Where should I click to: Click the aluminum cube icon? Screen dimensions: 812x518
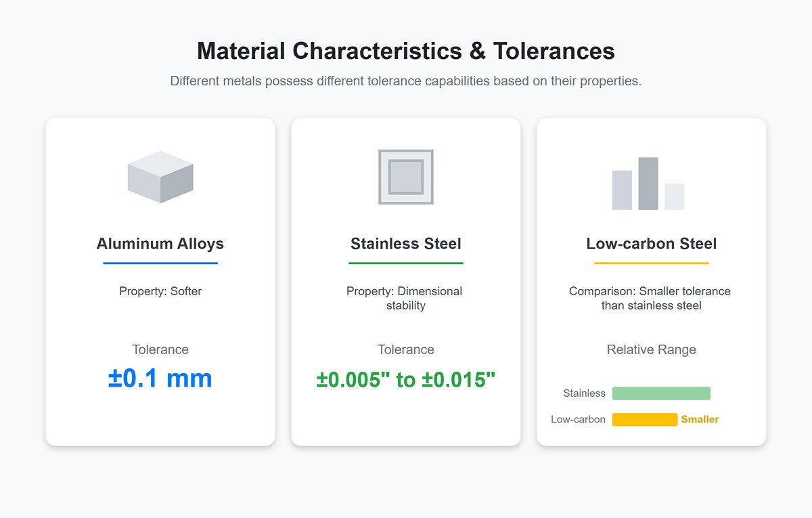click(x=160, y=179)
